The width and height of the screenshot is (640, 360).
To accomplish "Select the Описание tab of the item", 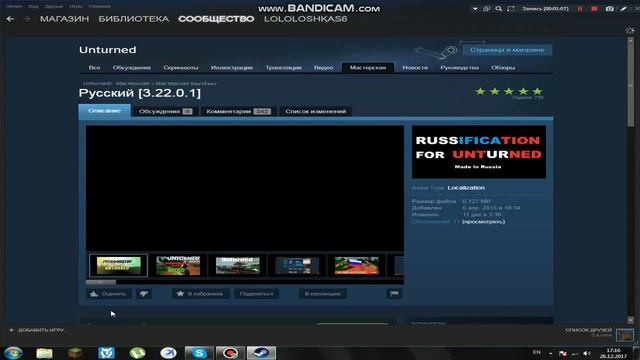I will (x=104, y=111).
